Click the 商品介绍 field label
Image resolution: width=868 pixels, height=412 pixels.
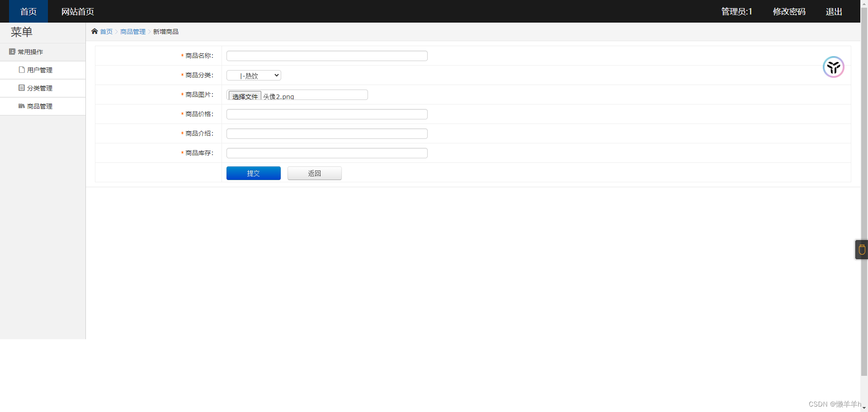199,133
